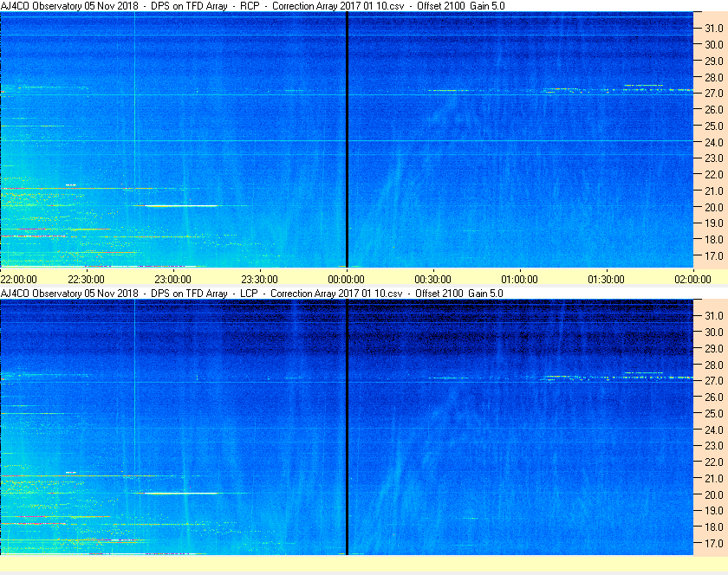Click the 22:30:00 time axis label
Screen dimensions: 728x575
tap(86, 280)
